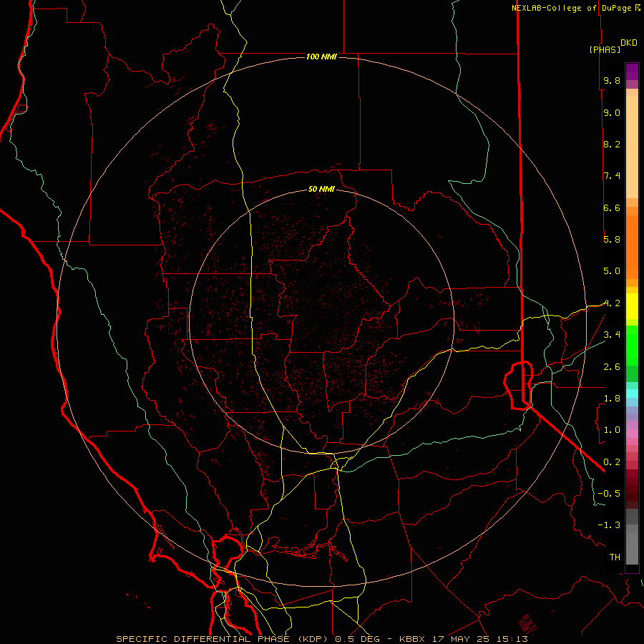Click the 17 MAY 25 date text

[460, 639]
